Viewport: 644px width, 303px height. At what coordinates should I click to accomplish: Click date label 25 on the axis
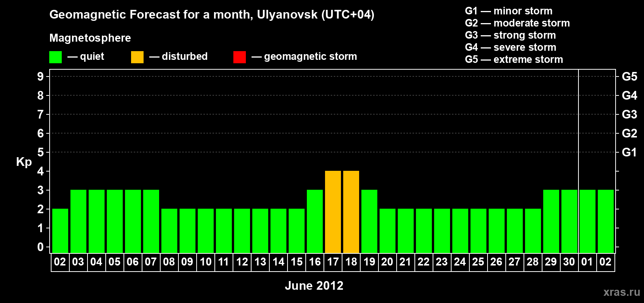coord(478,262)
